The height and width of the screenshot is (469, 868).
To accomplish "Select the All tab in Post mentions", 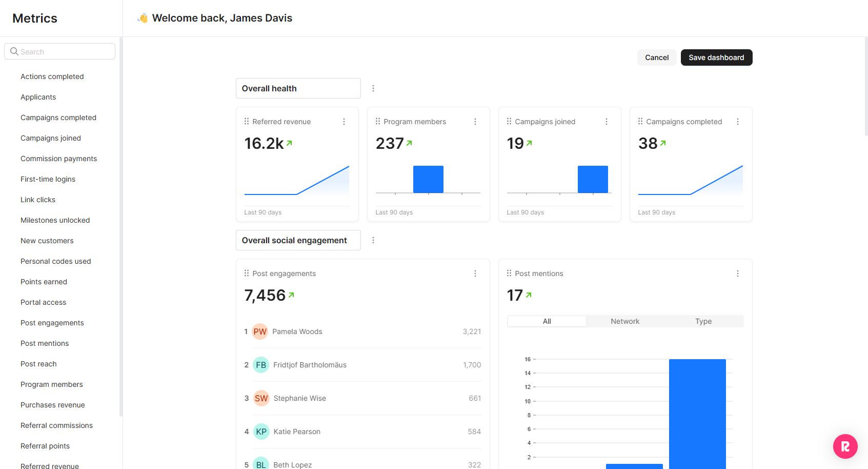I will pyautogui.click(x=547, y=321).
